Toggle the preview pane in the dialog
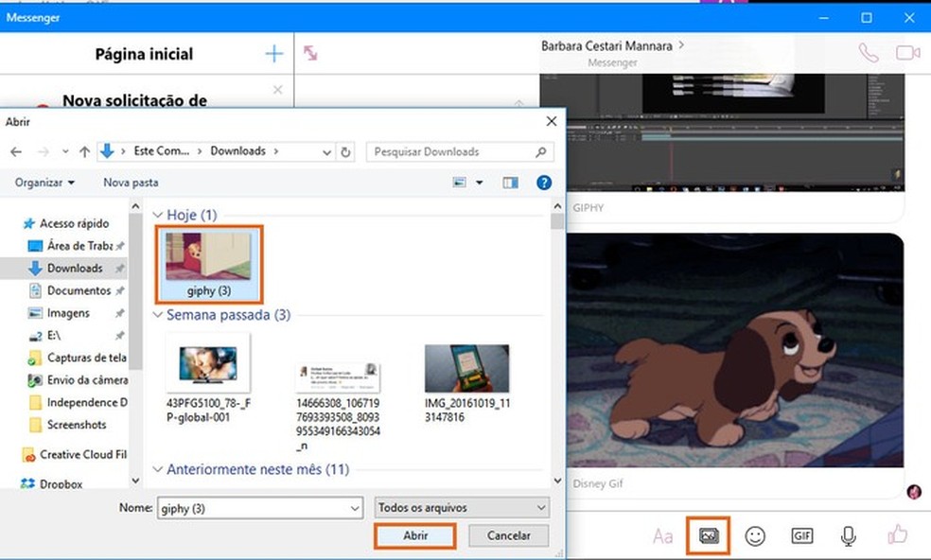This screenshot has width=931, height=560. (512, 183)
